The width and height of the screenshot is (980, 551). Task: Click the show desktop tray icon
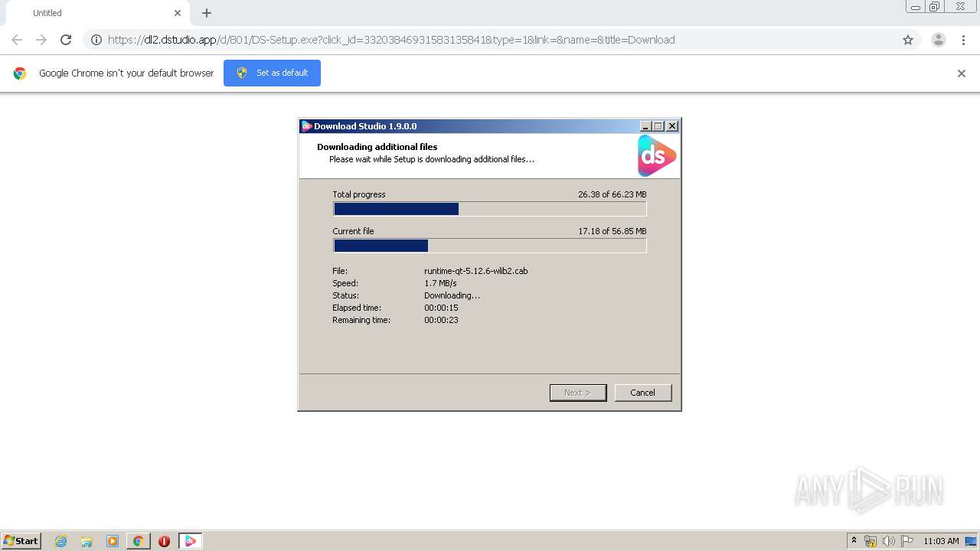[971, 541]
